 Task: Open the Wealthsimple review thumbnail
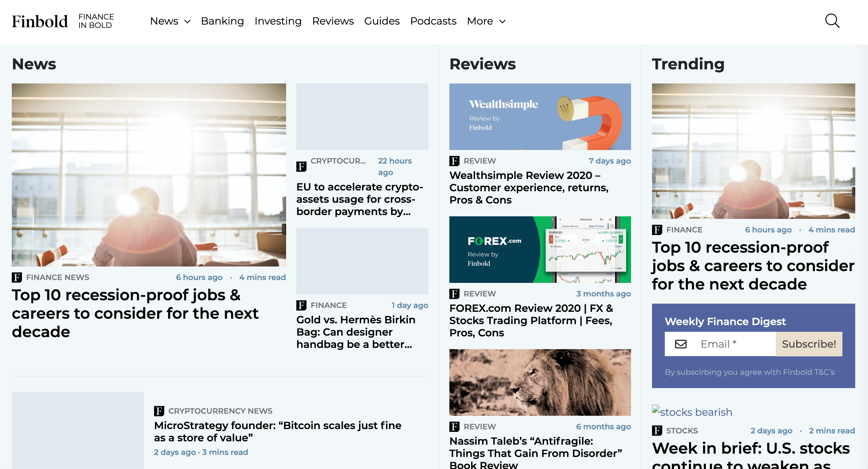[x=540, y=117]
